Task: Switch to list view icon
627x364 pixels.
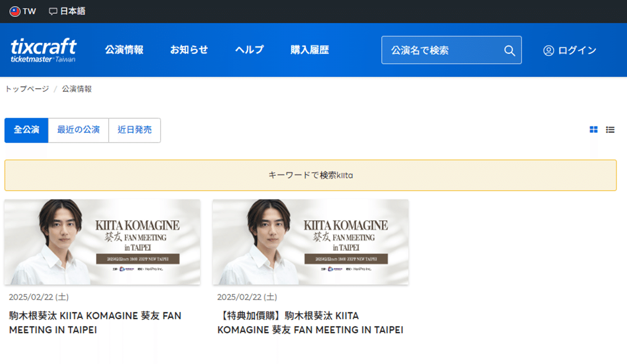Action: [610, 130]
